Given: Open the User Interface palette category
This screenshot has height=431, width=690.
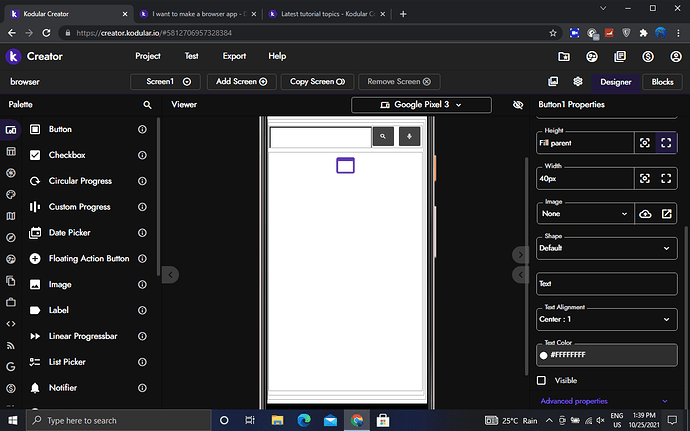Looking at the screenshot, I should (11, 130).
